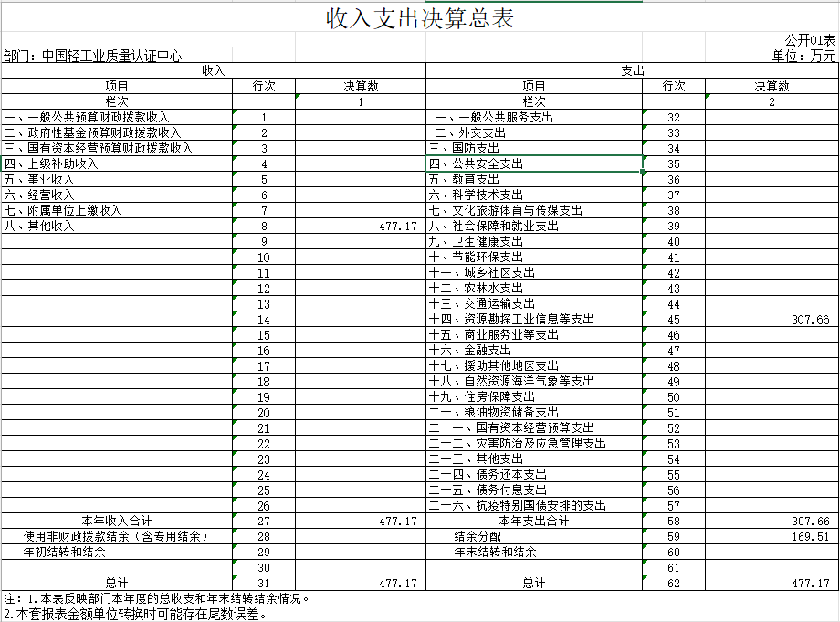Select the row number cell 14
This screenshot has width=840, height=622.
click(264, 320)
